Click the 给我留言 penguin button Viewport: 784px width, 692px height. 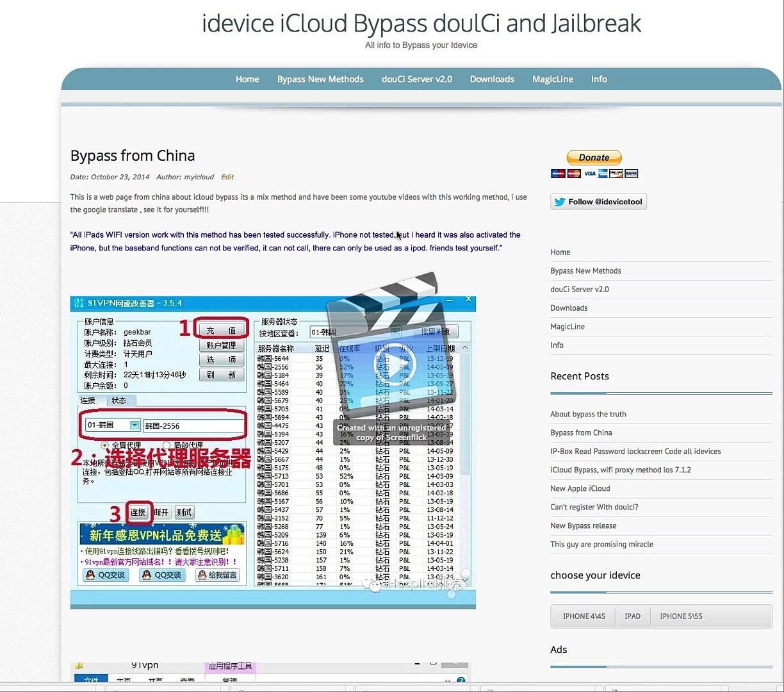[x=218, y=575]
